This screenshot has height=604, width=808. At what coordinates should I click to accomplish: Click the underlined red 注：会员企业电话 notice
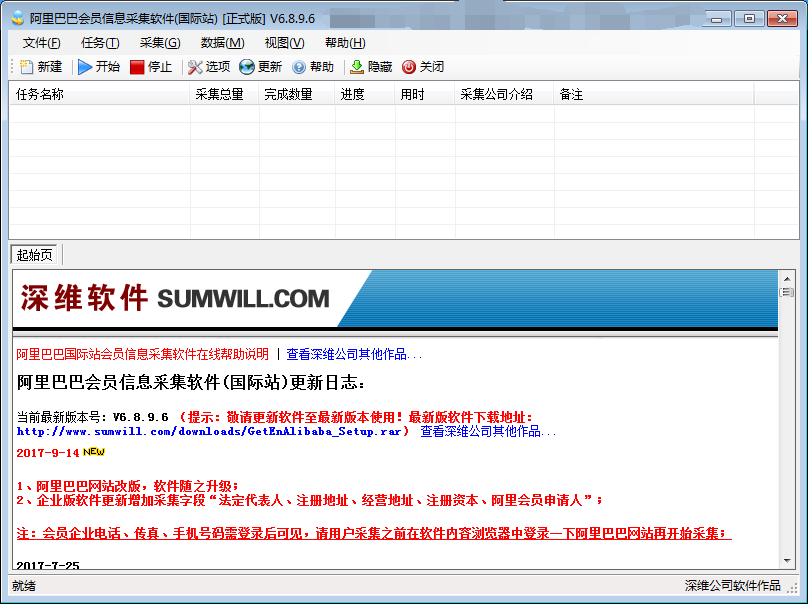click(x=374, y=533)
